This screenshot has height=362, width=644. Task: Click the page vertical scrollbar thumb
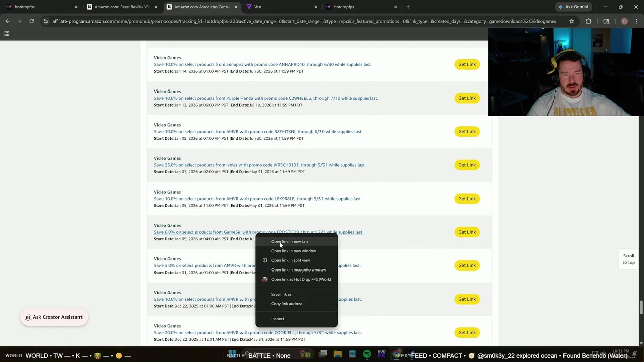pos(641,307)
